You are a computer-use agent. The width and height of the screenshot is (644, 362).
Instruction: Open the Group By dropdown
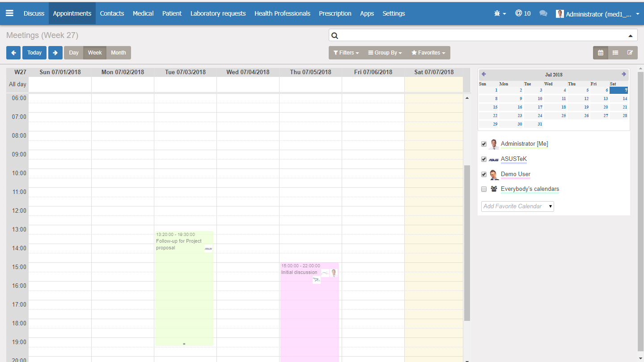coord(385,53)
